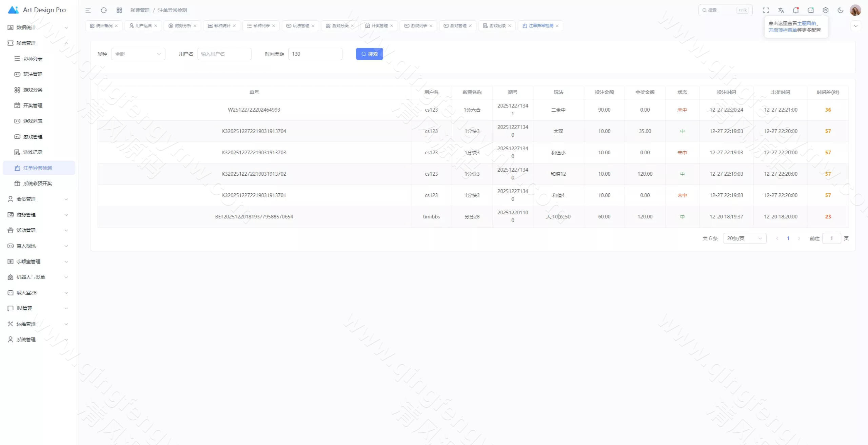Screen dimensions: 868x445
Task: Click the 主题风格 link in tooltip
Action: [x=807, y=23]
